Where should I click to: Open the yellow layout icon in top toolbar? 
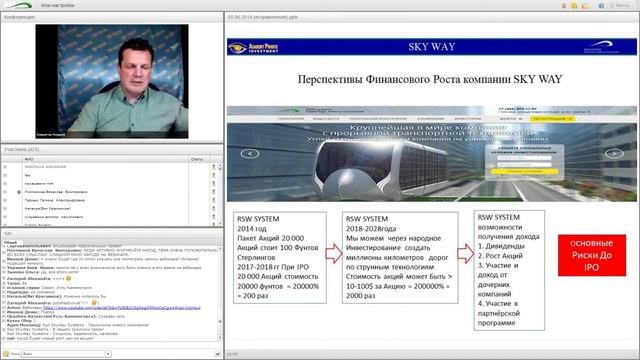(574, 6)
